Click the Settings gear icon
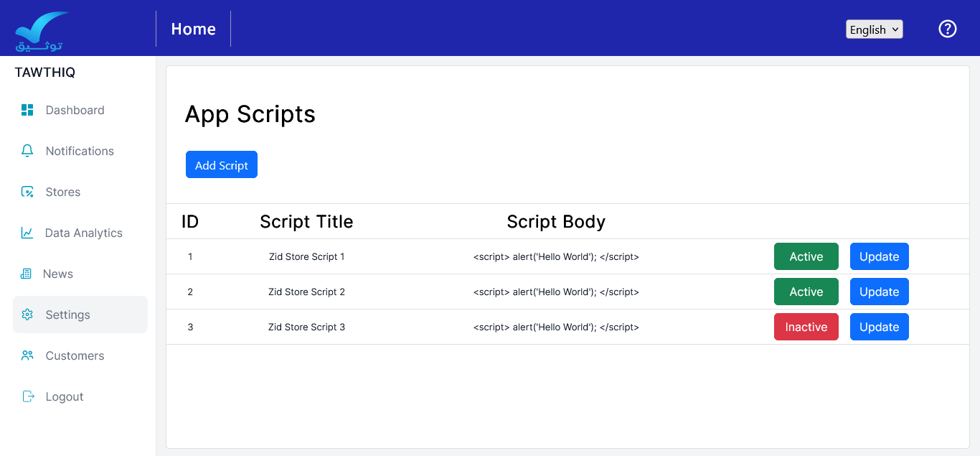 (x=27, y=315)
